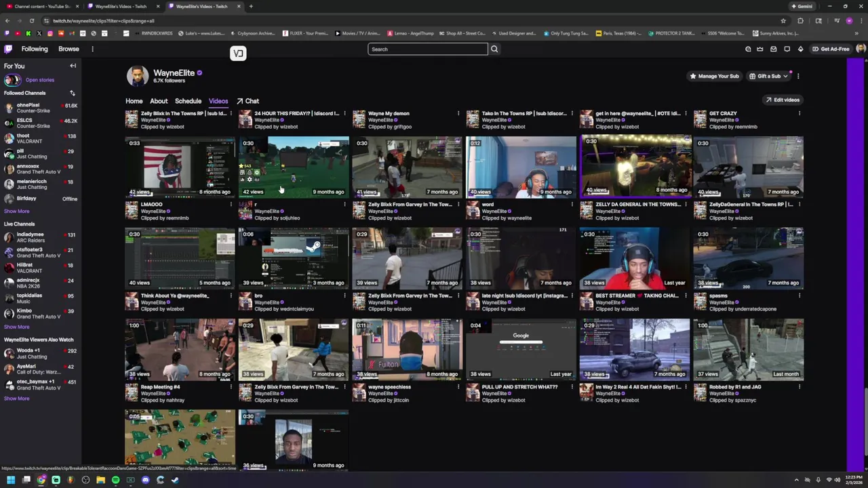Open the user avatar menu at top right

861,49
